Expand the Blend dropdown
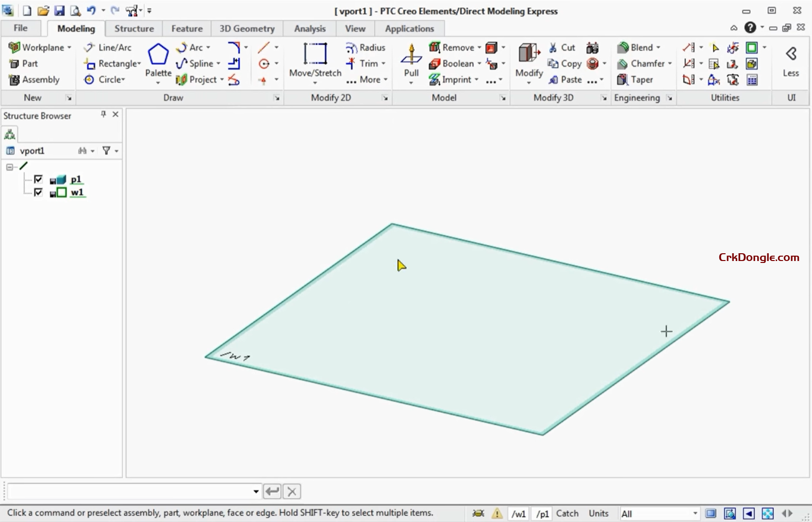This screenshot has height=522, width=812. (x=658, y=48)
